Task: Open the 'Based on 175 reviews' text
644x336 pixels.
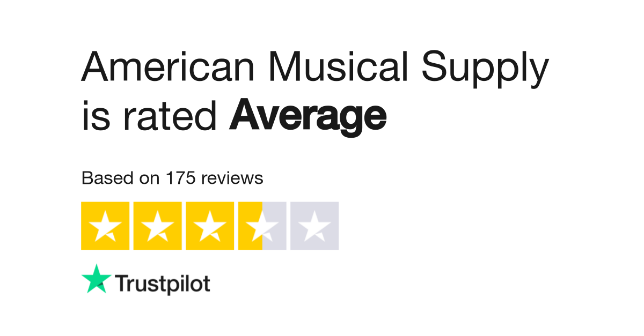Action: coord(172,178)
